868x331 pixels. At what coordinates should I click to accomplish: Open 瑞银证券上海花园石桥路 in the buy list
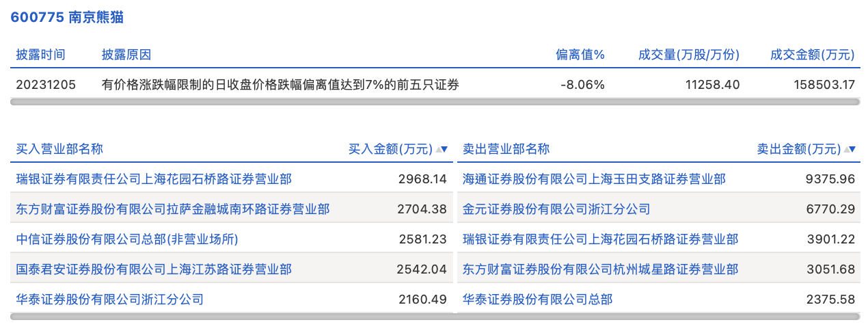pos(154,179)
